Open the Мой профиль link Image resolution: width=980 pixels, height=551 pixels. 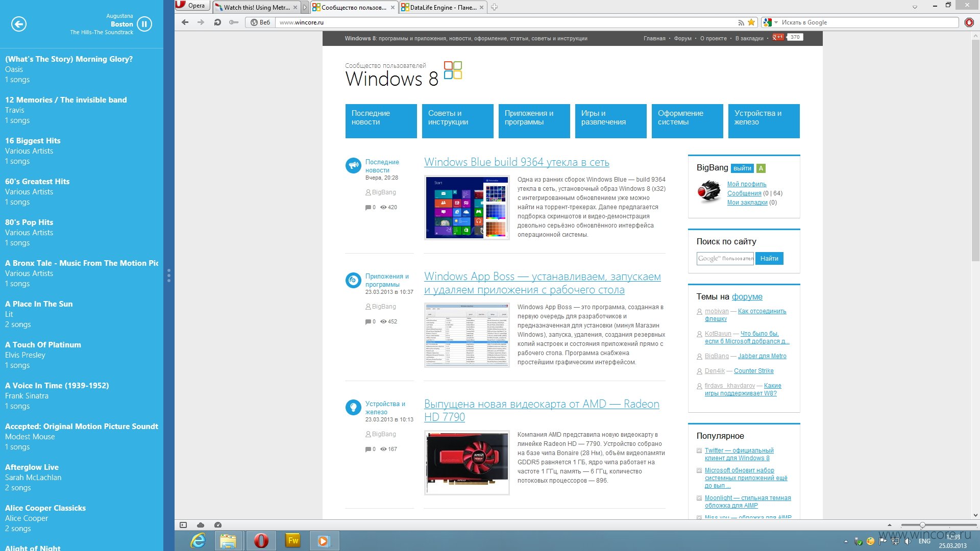click(x=747, y=184)
